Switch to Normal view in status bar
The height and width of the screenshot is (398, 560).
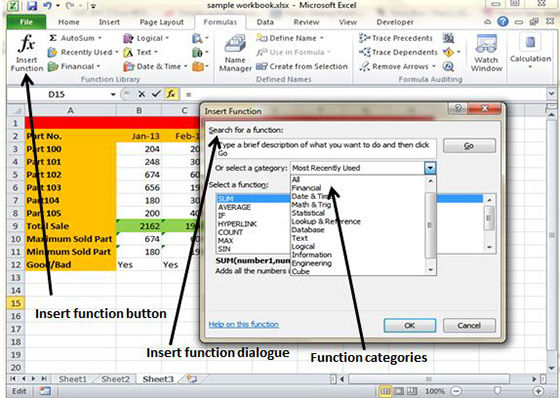[x=385, y=391]
